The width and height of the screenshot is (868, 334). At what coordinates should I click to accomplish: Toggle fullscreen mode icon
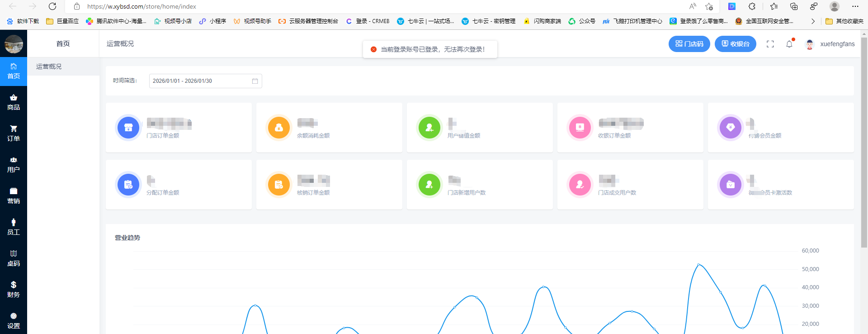click(770, 44)
